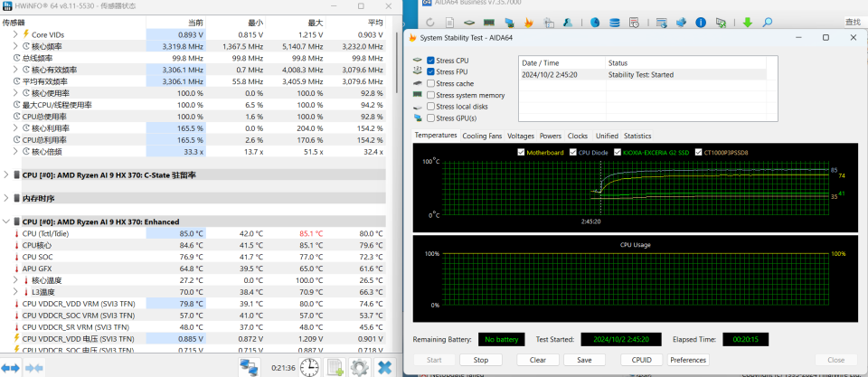Uncheck the Stress CPU checkbox
Viewport: 868px width, 377px height.
pyautogui.click(x=430, y=61)
